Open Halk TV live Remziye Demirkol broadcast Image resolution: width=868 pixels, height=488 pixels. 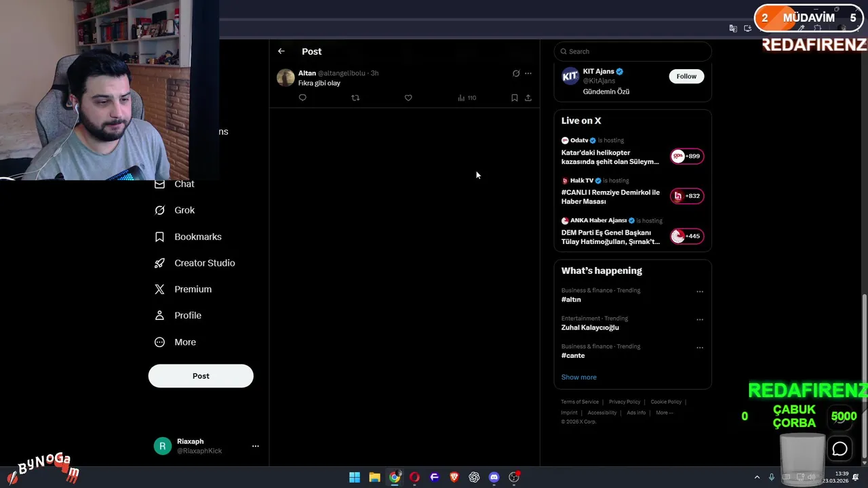pos(610,197)
